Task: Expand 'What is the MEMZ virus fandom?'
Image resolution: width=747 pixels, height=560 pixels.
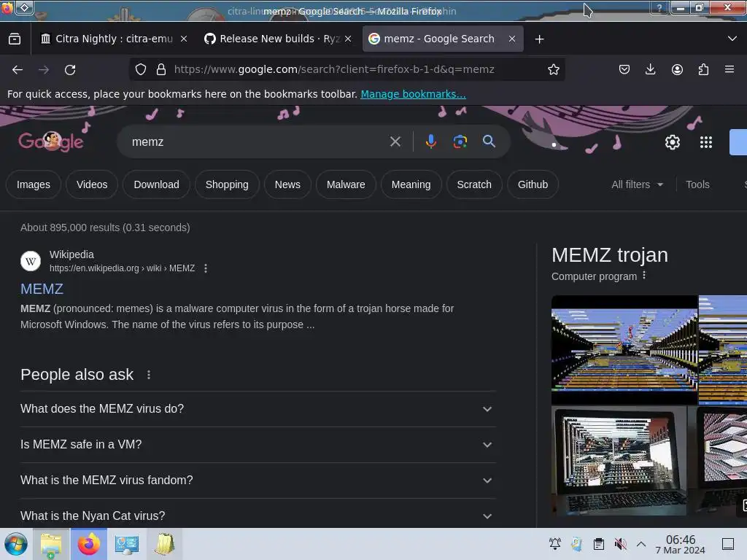Action: point(258,481)
